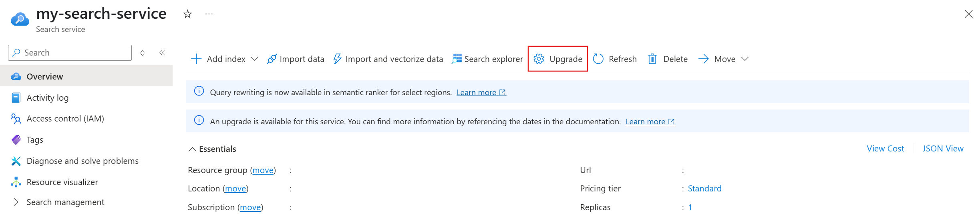980x217 pixels.
Task: Collapse the sidebar with double chevron
Action: (162, 53)
